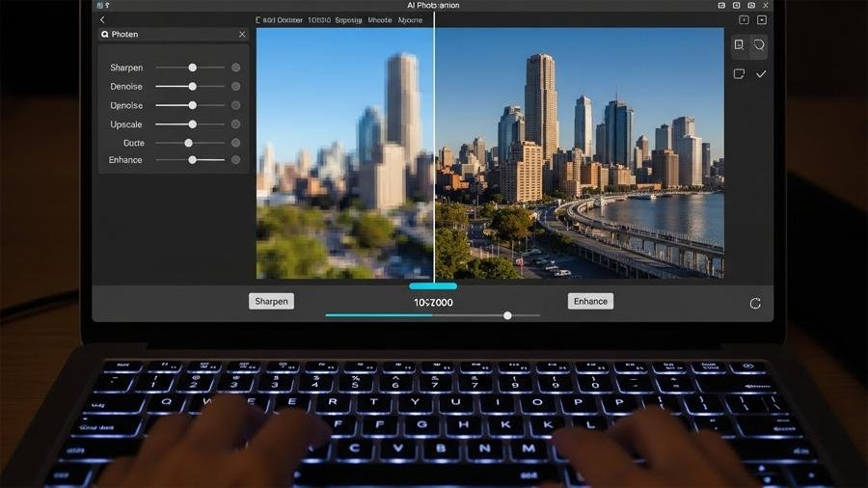The width and height of the screenshot is (868, 488).
Task: Toggle the round switch in the Enhance row
Action: (236, 160)
